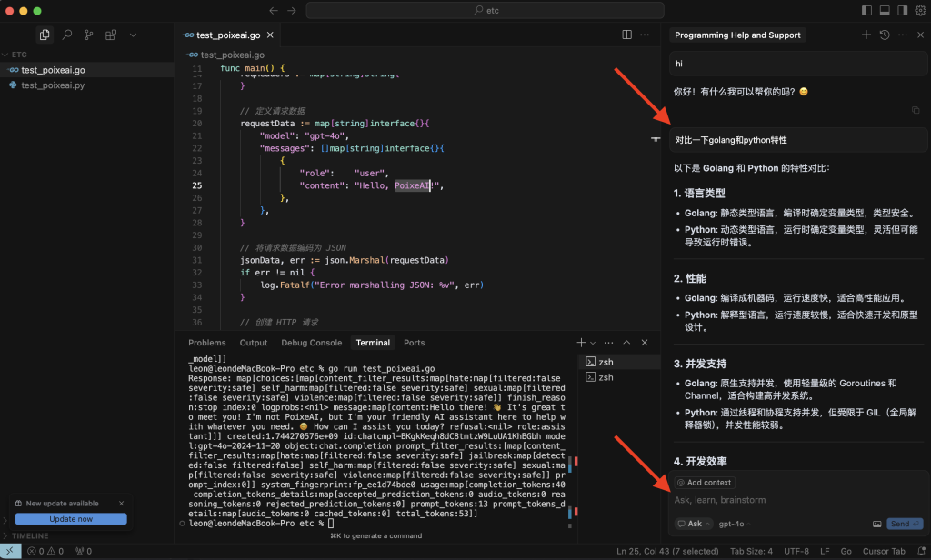
Task: Attach an image to the chat
Action: pyautogui.click(x=876, y=524)
